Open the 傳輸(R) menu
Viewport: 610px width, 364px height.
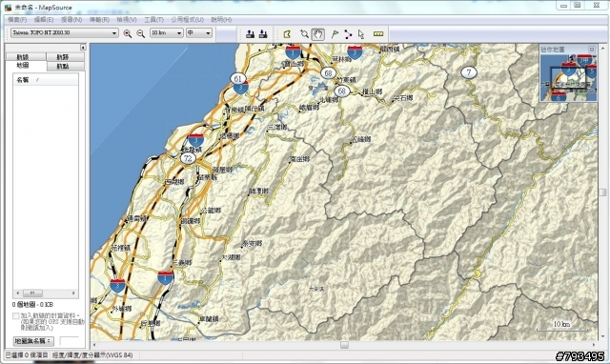coord(99,19)
